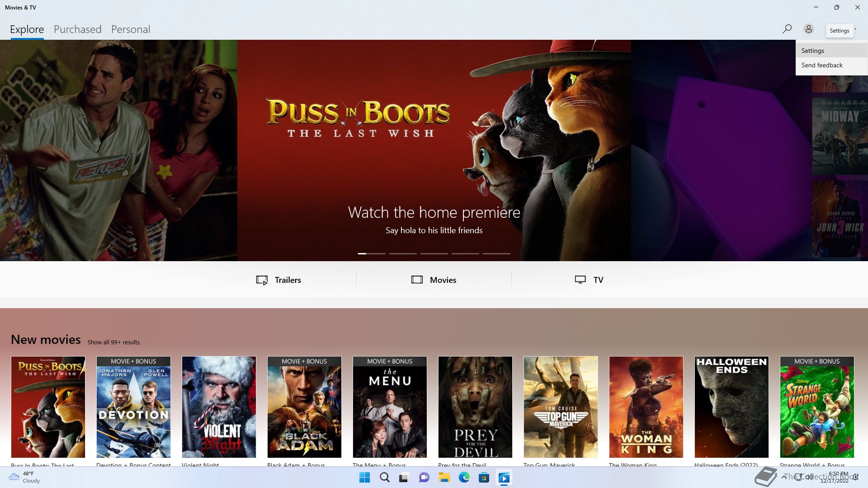Click Movies & TV taskbar icon

click(x=504, y=478)
